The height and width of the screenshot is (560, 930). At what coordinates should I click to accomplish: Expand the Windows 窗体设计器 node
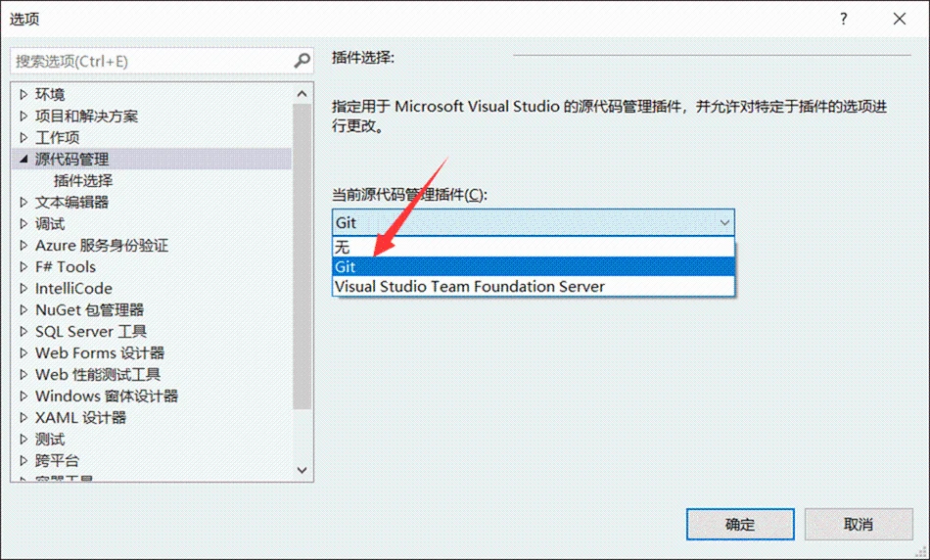point(23,396)
